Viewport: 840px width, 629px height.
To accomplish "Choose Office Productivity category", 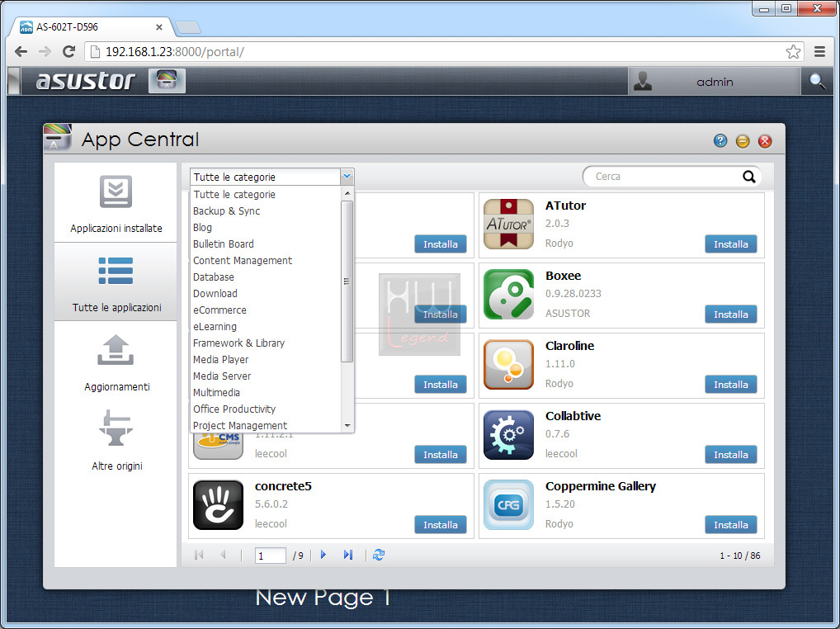I will (x=267, y=409).
